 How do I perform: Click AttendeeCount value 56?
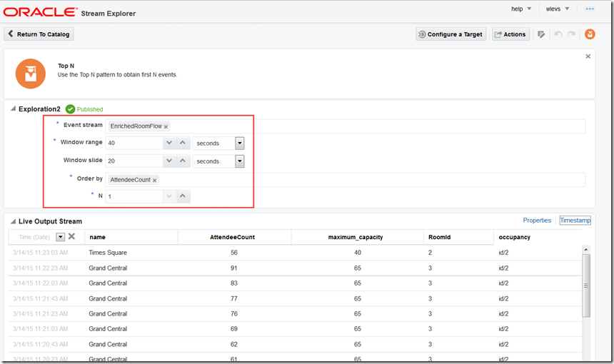233,253
